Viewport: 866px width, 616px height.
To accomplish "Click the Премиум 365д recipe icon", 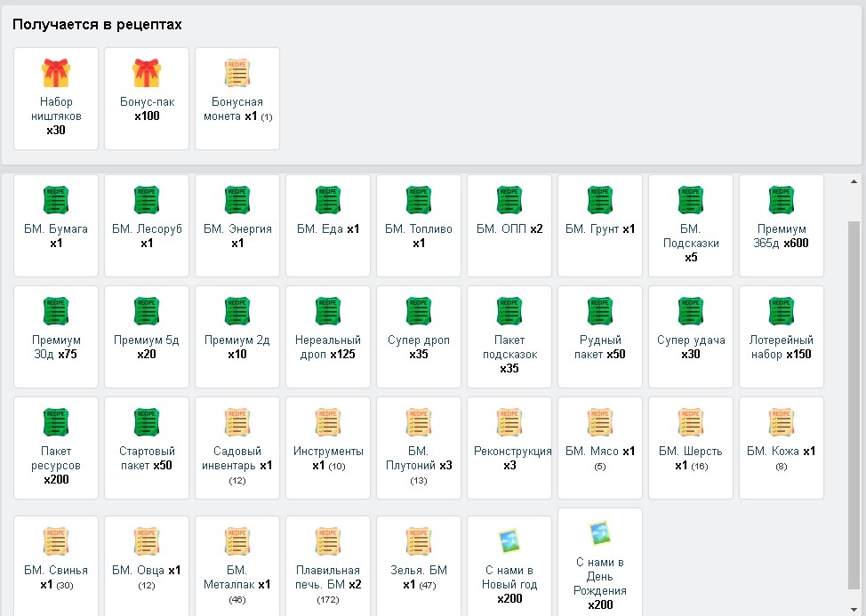I will 781,200.
